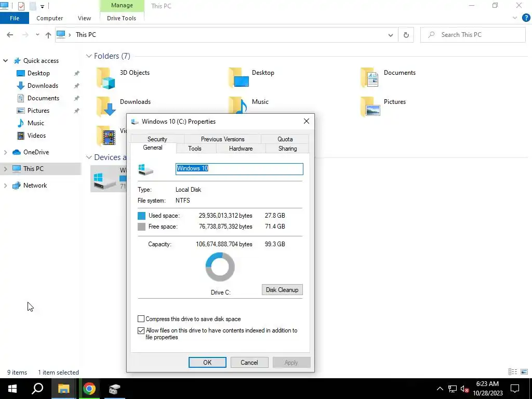The image size is (532, 399).
Task: Open Explorer Help question mark icon
Action: point(526,18)
